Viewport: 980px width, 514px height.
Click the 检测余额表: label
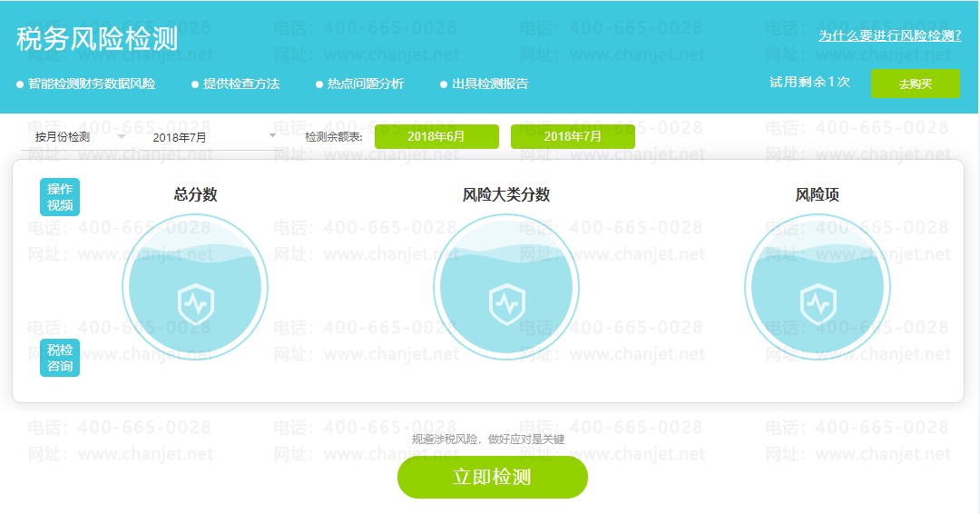(x=334, y=137)
